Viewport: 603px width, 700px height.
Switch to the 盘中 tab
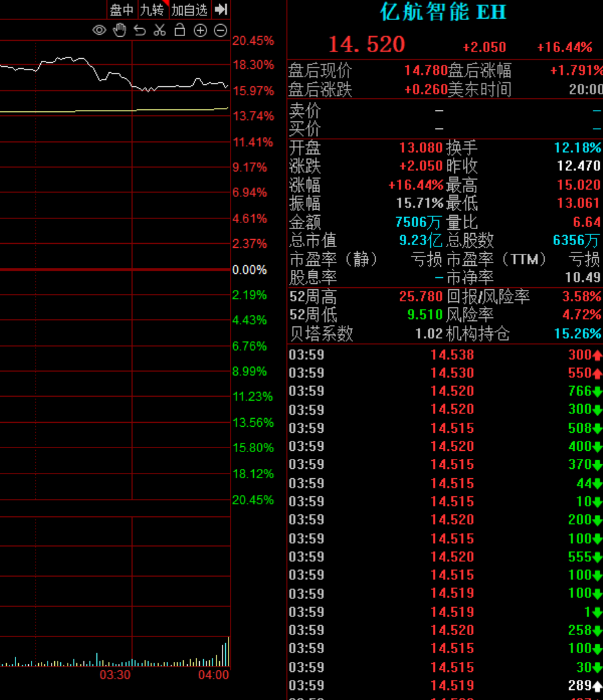pos(121,10)
